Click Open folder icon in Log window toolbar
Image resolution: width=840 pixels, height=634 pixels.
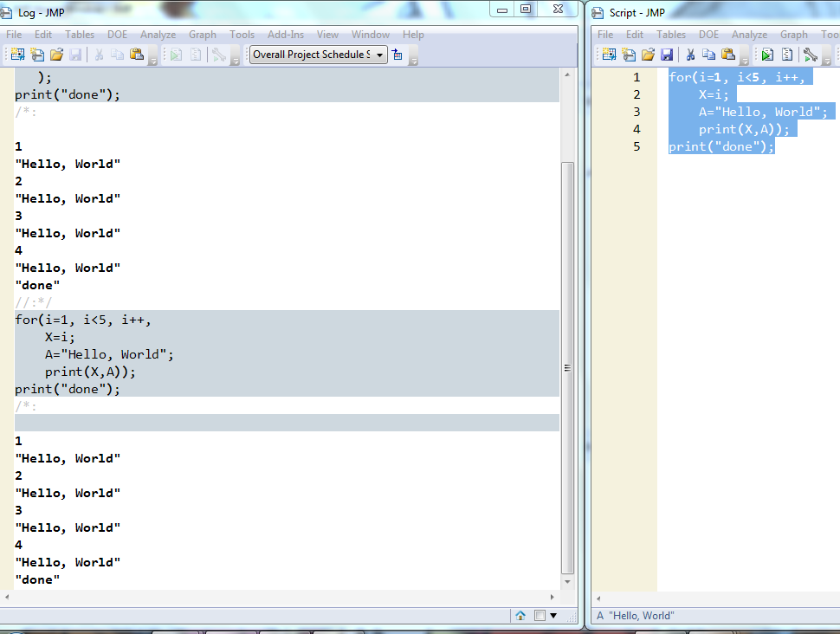(57, 54)
